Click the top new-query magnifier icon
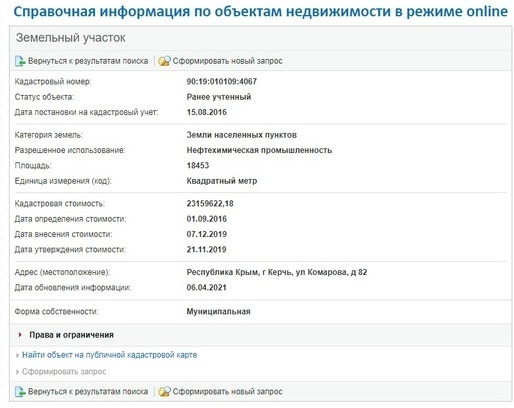 click(x=164, y=61)
